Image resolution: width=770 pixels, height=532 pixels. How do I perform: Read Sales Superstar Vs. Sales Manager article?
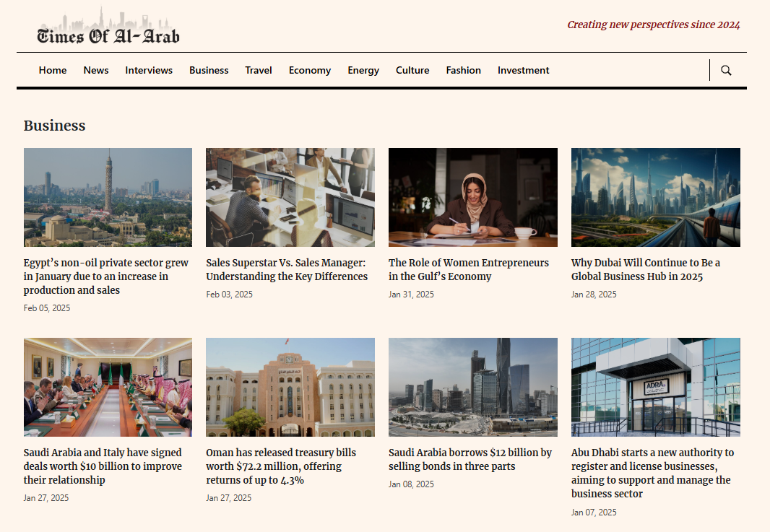click(x=287, y=269)
